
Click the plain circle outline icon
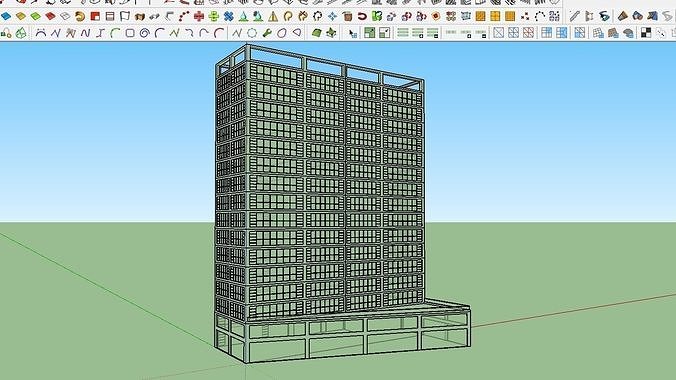tap(252, 33)
